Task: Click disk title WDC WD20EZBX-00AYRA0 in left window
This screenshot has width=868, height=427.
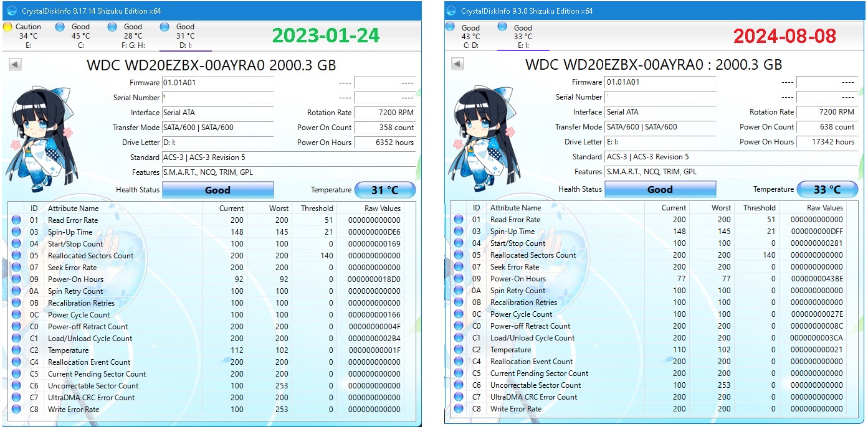Action: click(x=211, y=65)
